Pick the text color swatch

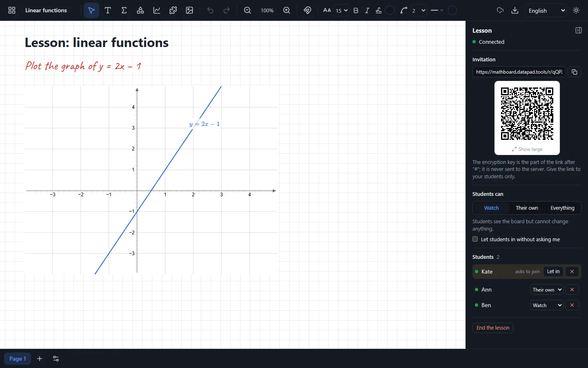click(390, 11)
